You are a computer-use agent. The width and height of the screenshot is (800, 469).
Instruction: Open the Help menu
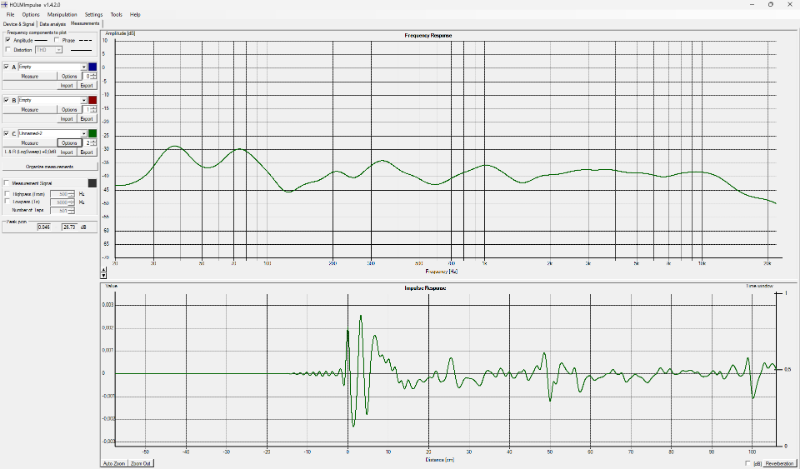pyautogui.click(x=135, y=14)
